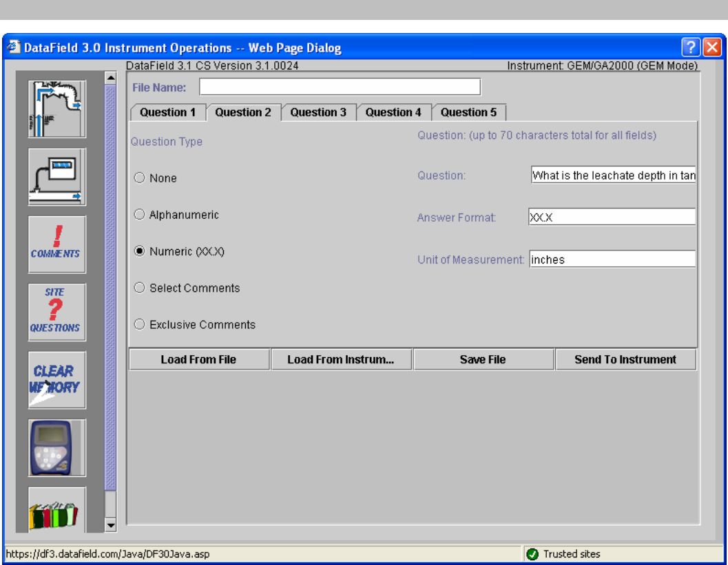728x565 pixels.
Task: Open the handheld GEM instrument icon
Action: click(x=57, y=447)
